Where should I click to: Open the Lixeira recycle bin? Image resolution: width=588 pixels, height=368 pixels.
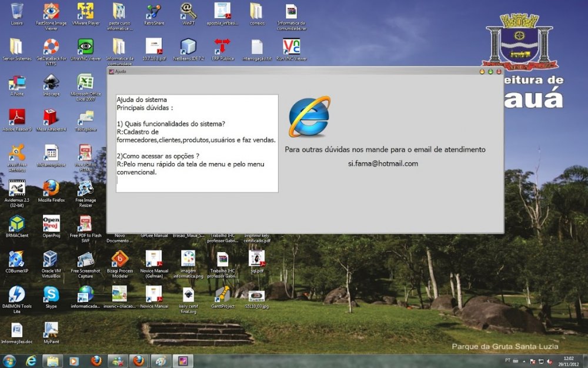pyautogui.click(x=17, y=12)
